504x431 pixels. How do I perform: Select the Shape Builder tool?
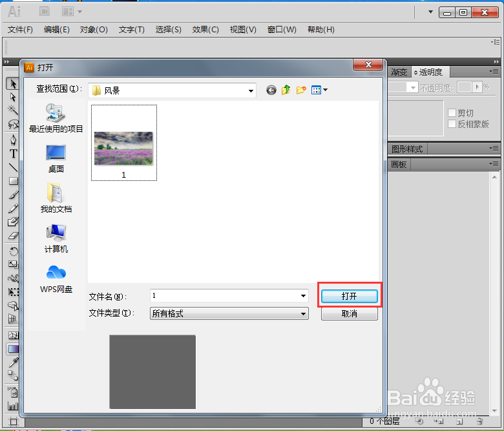pos(13,306)
